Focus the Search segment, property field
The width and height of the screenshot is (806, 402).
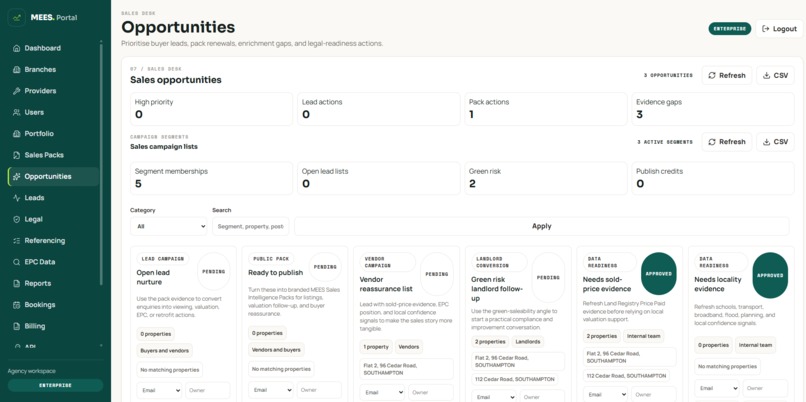[251, 226]
